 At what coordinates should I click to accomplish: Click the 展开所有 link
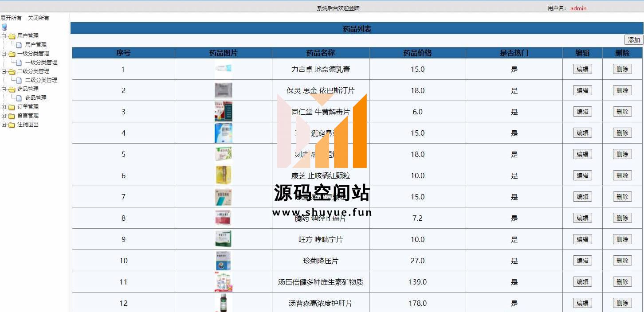[x=11, y=18]
